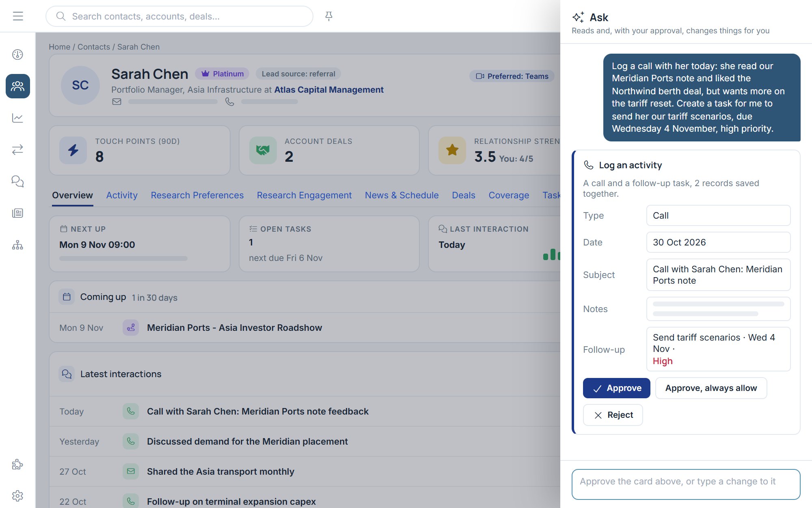Click the Subject field in activity card
Screen dimensions: 812x508
[718, 275]
